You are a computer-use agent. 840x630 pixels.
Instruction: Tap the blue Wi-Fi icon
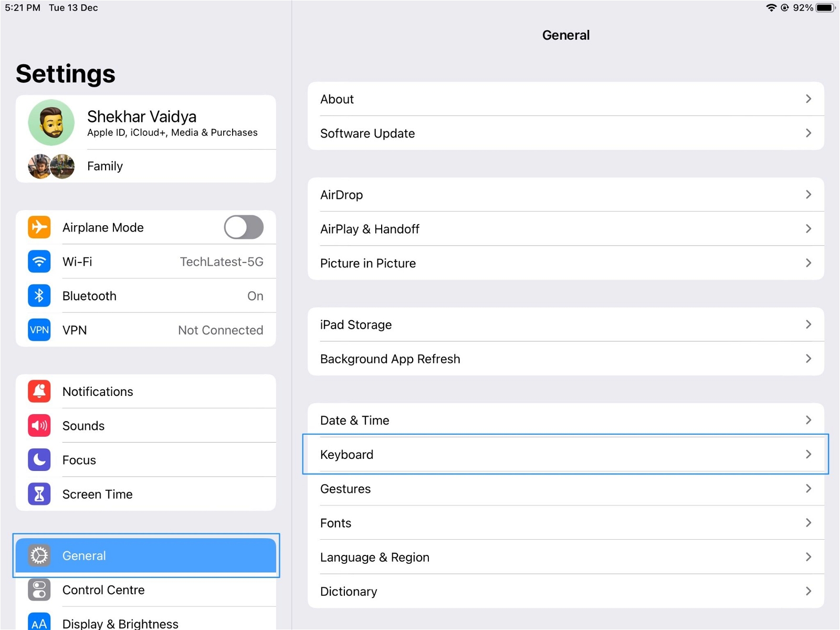coord(39,261)
